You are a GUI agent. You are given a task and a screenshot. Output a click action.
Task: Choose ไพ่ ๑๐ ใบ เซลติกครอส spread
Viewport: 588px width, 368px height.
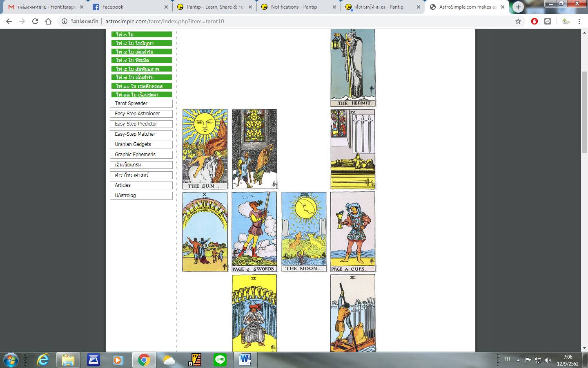pos(142,86)
